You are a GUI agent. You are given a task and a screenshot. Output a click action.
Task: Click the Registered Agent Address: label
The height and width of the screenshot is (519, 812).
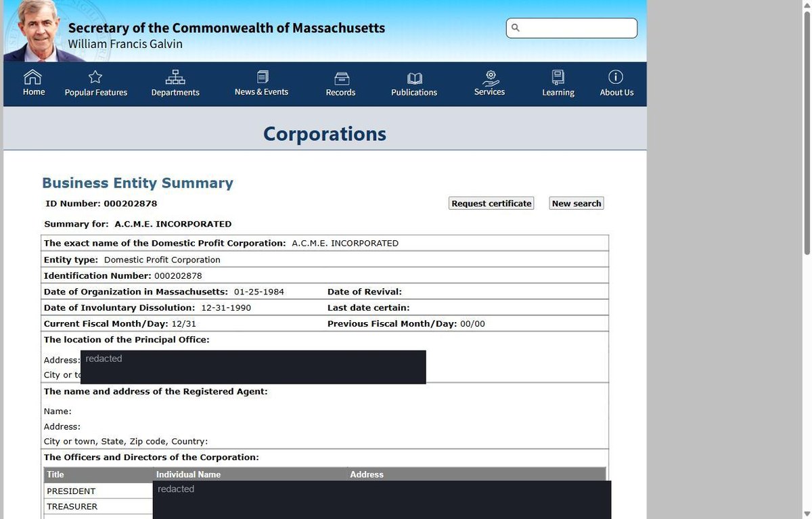[x=62, y=426]
